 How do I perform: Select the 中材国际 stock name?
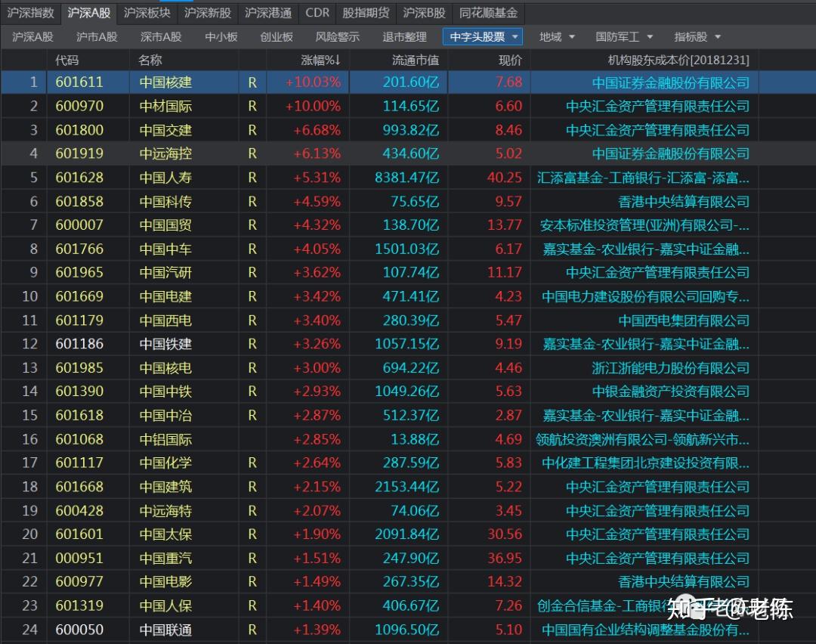tap(165, 107)
